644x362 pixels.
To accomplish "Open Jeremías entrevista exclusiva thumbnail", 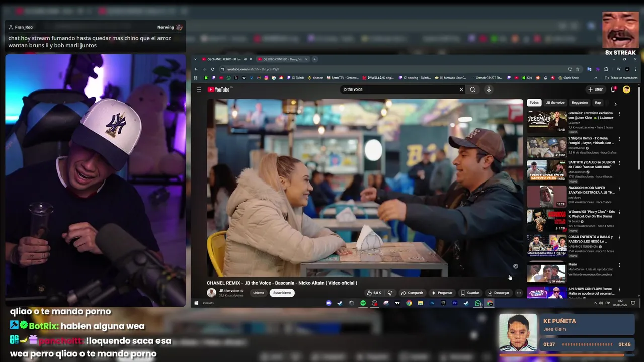I will click(x=546, y=121).
